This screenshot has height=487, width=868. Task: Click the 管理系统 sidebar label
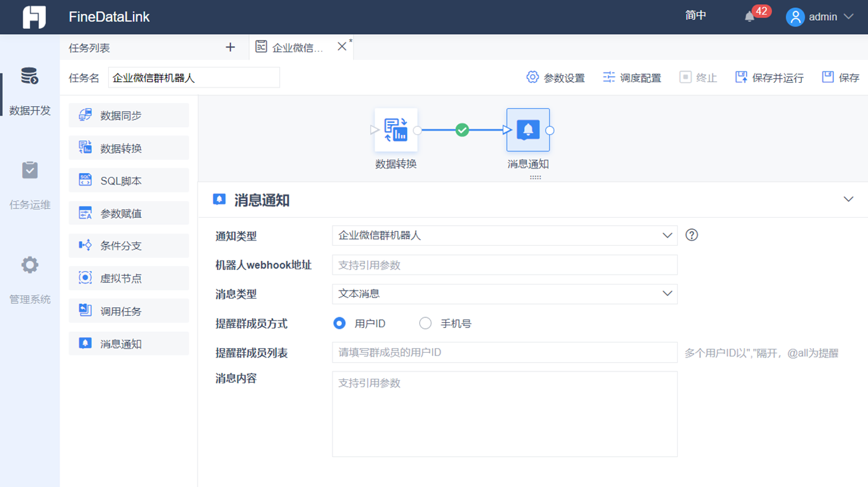tap(30, 299)
